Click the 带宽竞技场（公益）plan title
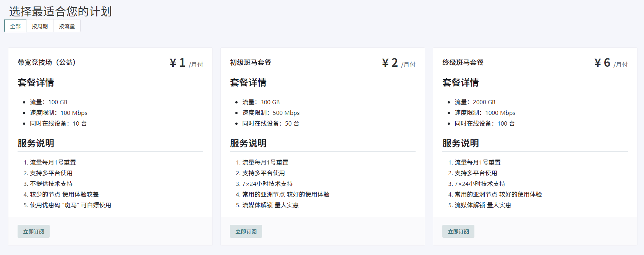The height and width of the screenshot is (255, 644). tap(47, 62)
